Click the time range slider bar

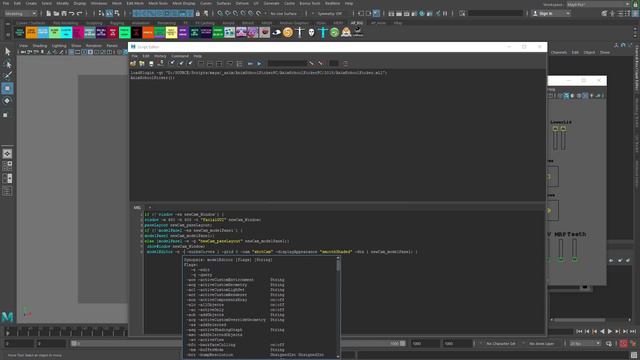(239, 344)
